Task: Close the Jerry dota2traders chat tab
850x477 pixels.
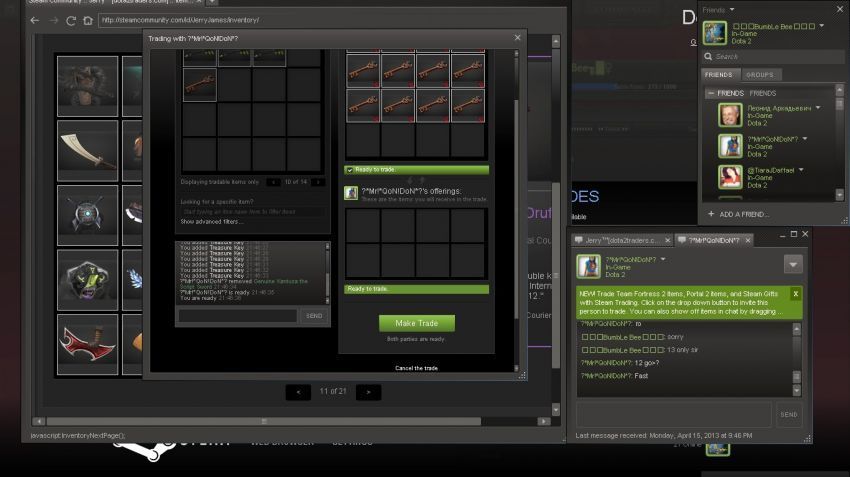Action: tap(667, 240)
